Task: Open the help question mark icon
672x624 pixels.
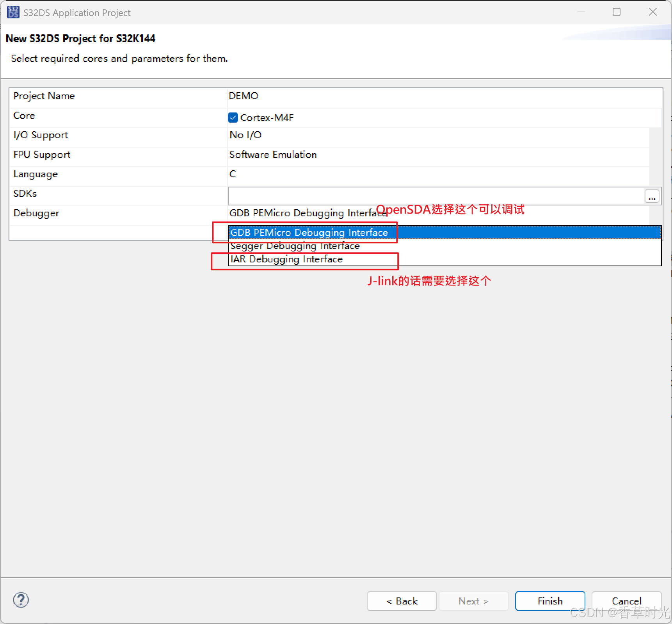Action: click(x=21, y=600)
